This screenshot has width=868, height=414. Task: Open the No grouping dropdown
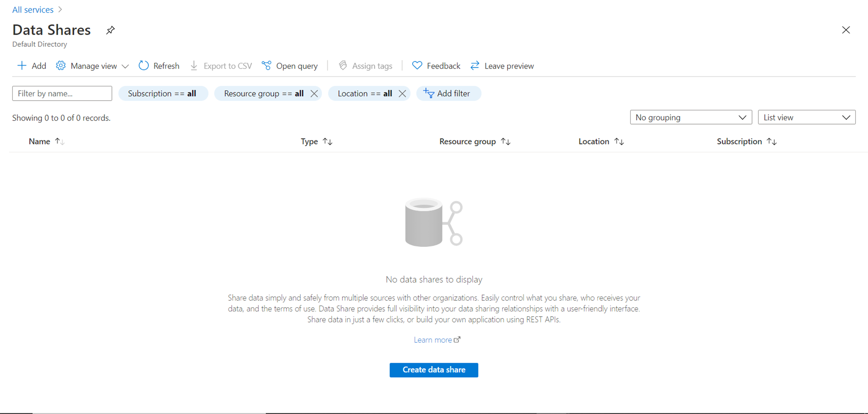pyautogui.click(x=690, y=117)
